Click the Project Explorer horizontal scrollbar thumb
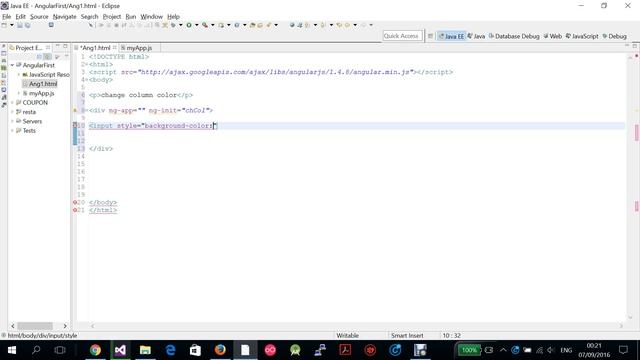This screenshot has height=360, width=640. tap(35, 326)
